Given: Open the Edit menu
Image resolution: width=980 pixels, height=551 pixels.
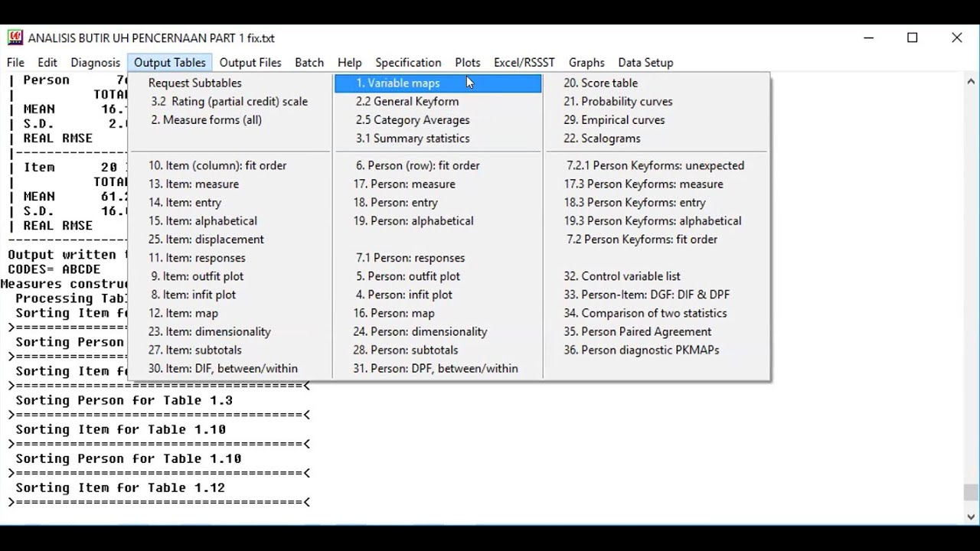Looking at the screenshot, I should point(47,63).
